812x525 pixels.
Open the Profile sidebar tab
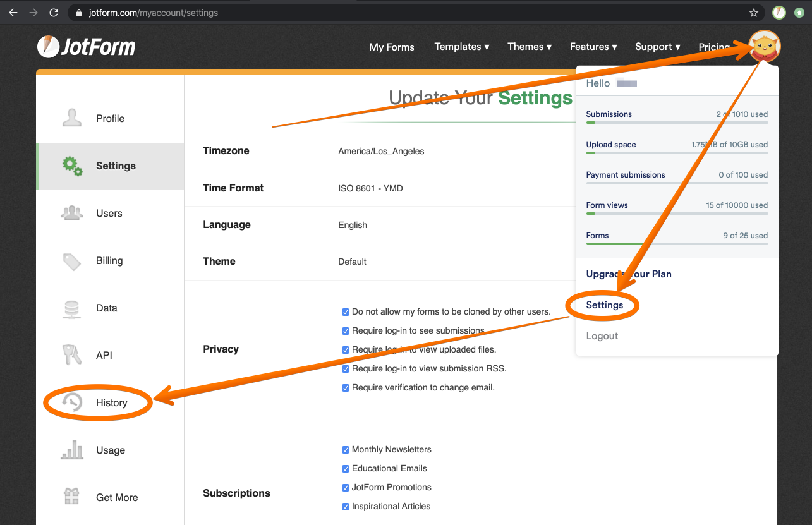pos(110,118)
